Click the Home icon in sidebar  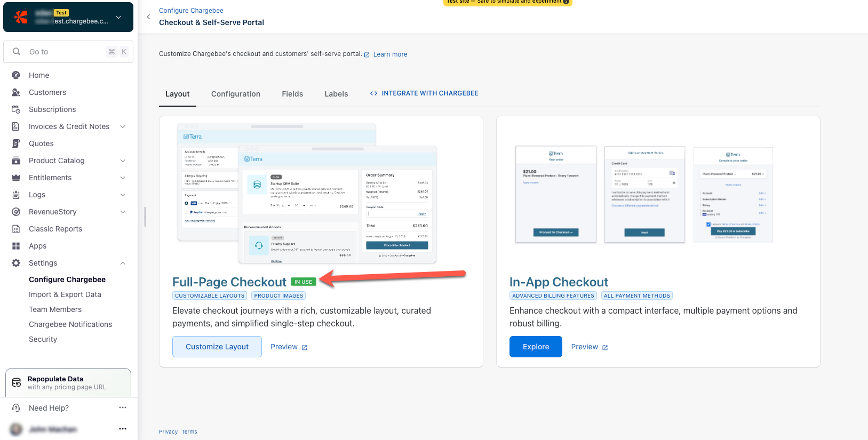click(16, 75)
